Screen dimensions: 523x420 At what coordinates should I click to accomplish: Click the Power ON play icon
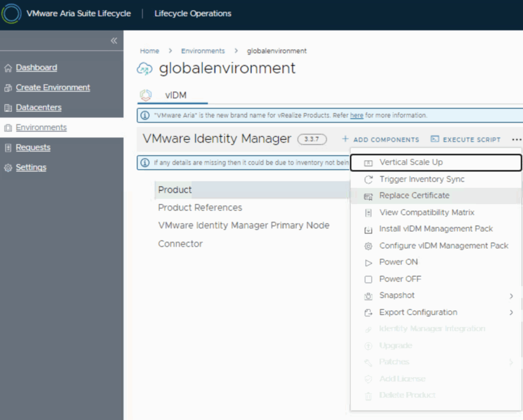(368, 262)
